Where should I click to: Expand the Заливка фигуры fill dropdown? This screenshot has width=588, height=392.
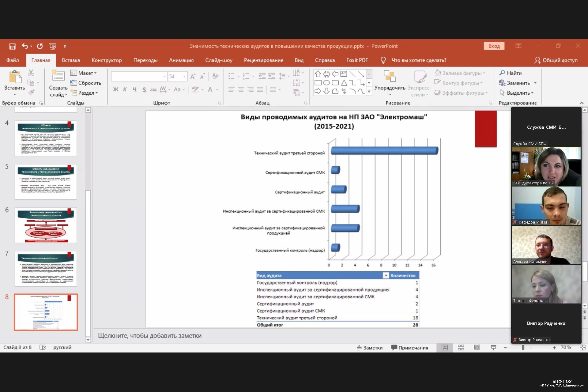tap(484, 73)
